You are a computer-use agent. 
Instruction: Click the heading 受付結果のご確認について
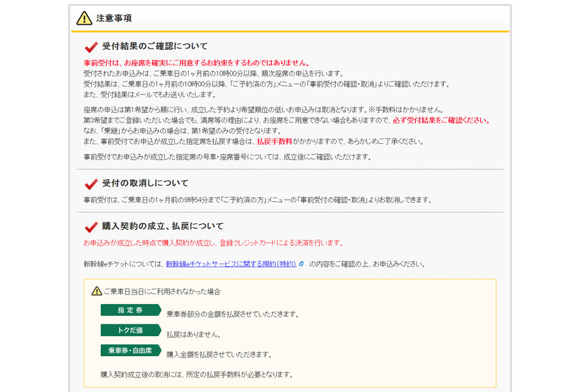coord(155,46)
